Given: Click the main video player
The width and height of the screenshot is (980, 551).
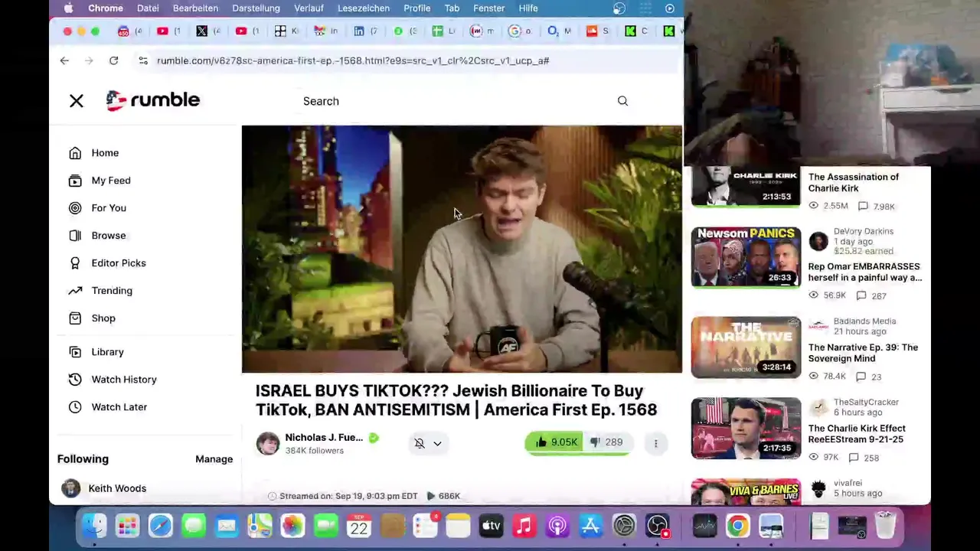Looking at the screenshot, I should (462, 249).
